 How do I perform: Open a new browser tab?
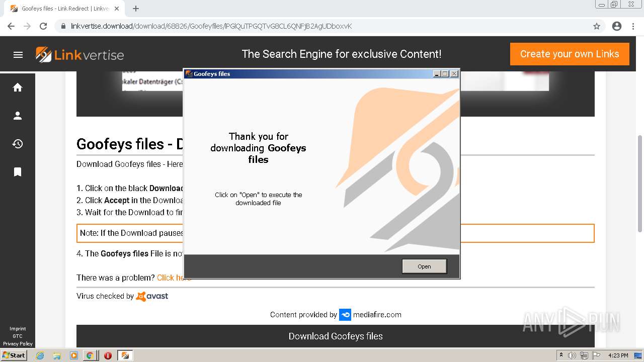pyautogui.click(x=136, y=9)
